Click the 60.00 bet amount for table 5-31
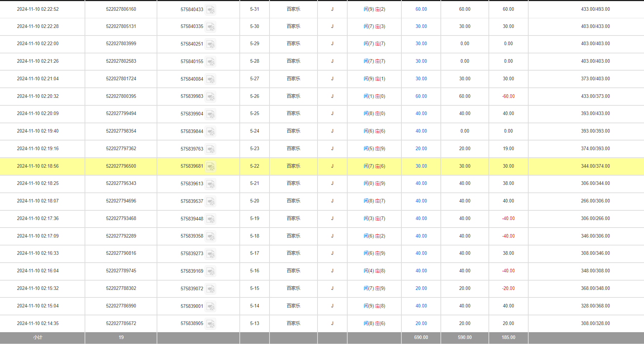This screenshot has width=644, height=344. pyautogui.click(x=421, y=9)
